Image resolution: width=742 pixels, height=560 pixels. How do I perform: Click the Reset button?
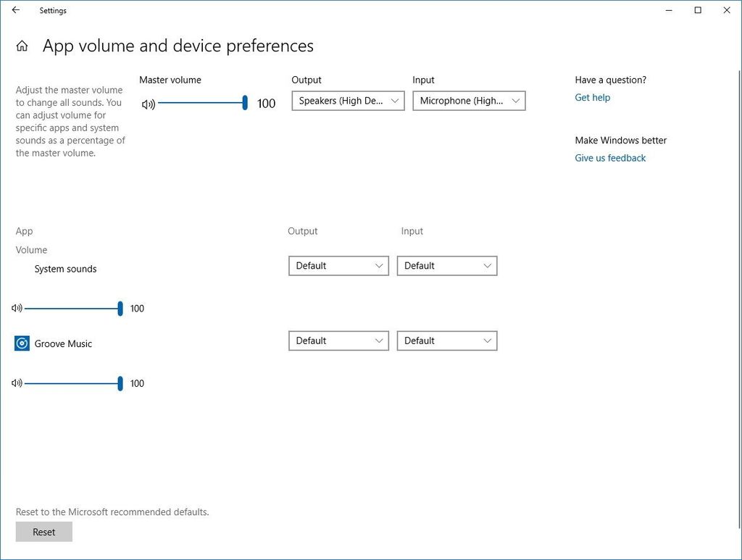[43, 532]
